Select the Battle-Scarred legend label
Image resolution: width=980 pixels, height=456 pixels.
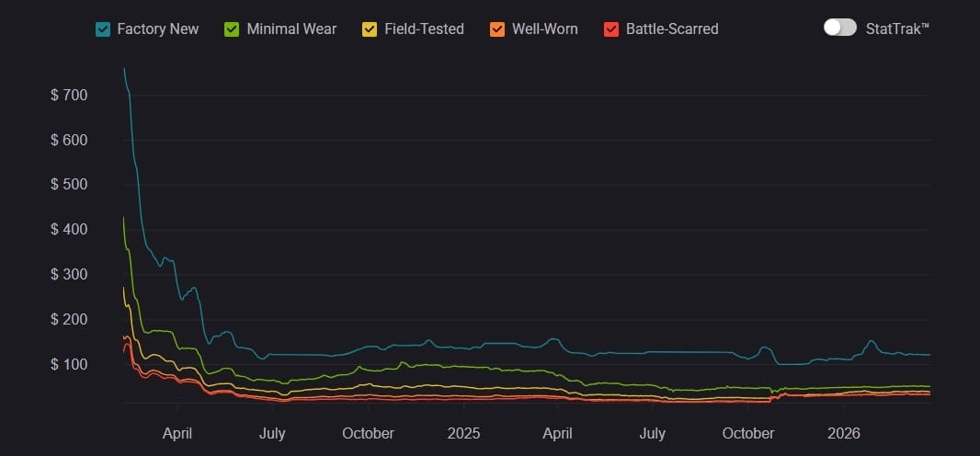(x=672, y=29)
